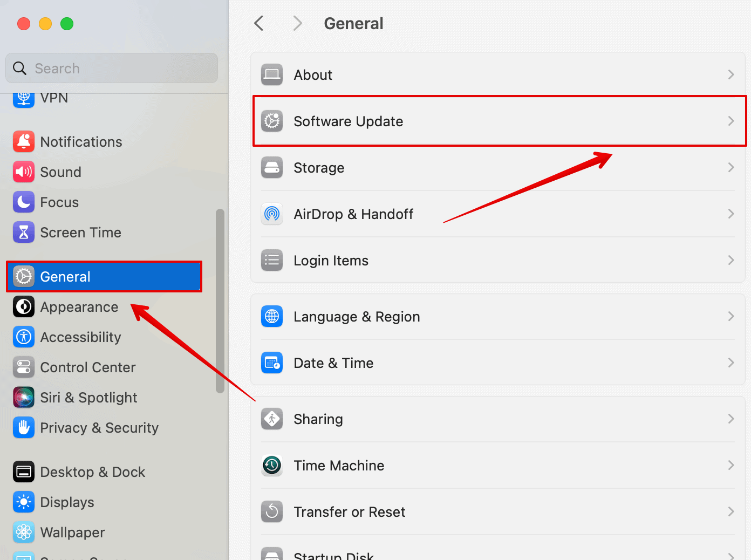Open the Notifications bell icon in sidebar
This screenshot has width=751, height=560.
24,142
